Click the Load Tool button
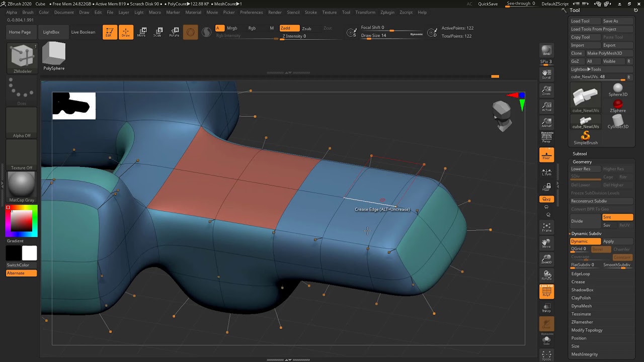The width and height of the screenshot is (644, 362). (x=585, y=21)
